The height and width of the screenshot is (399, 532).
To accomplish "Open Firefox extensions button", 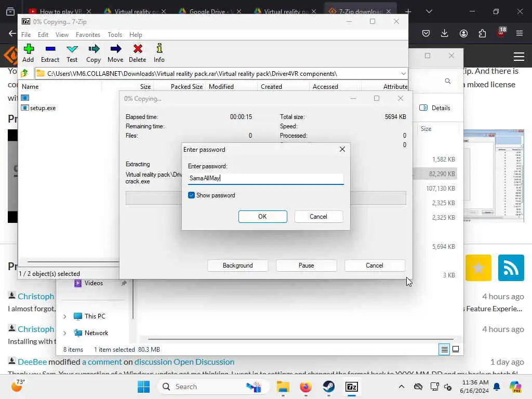I will click(x=482, y=33).
